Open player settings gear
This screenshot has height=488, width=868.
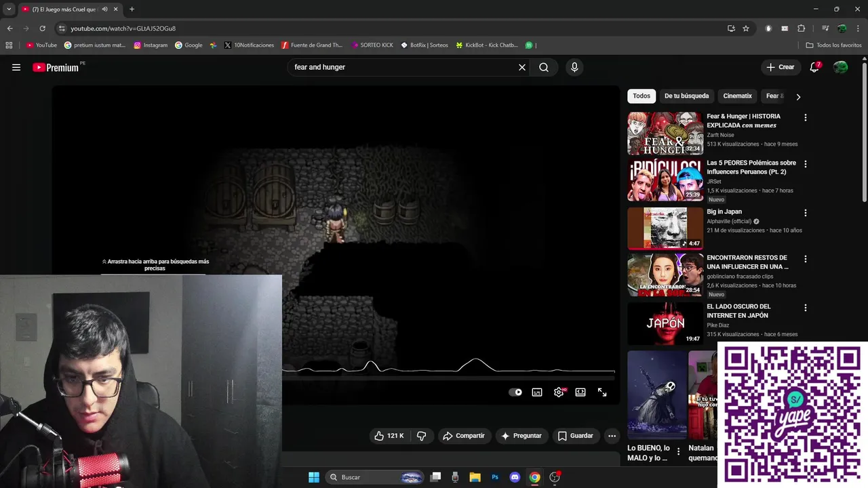(559, 392)
